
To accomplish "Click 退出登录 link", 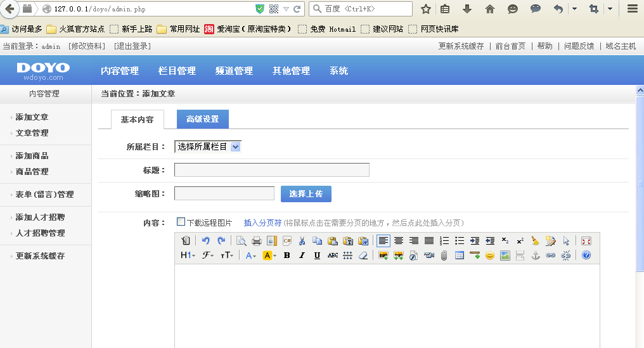I will [132, 46].
